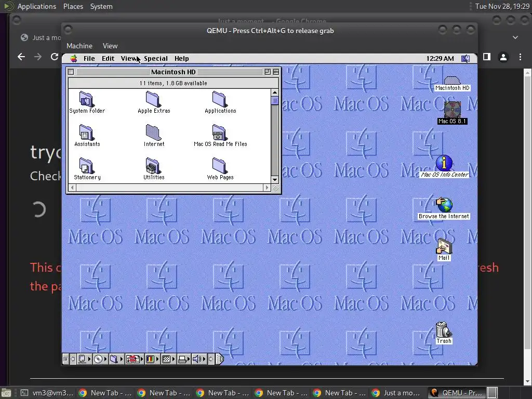Open the System menu in top panel

tap(101, 6)
